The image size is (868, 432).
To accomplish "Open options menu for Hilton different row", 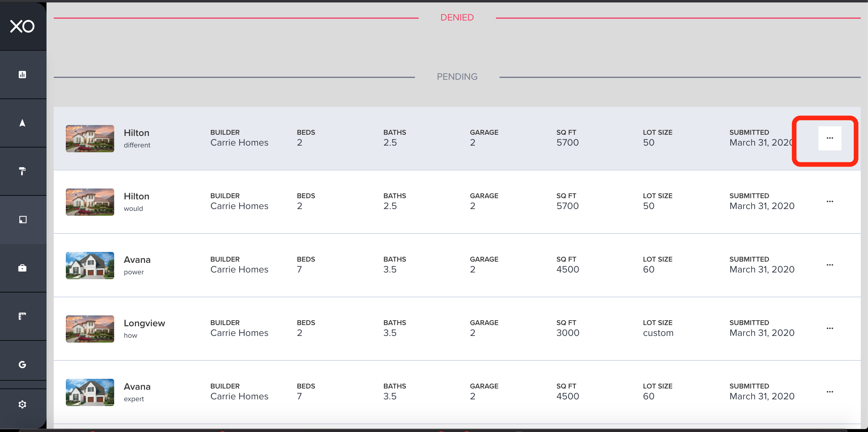I will (830, 138).
